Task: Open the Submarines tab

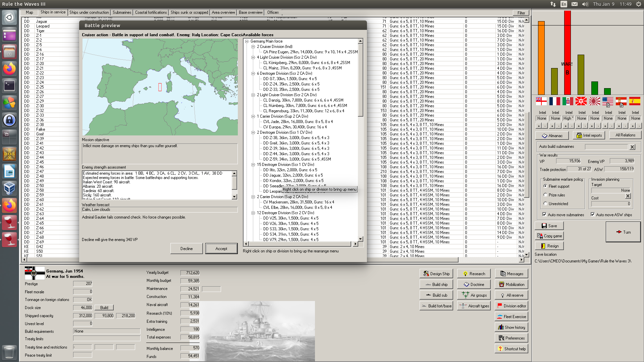Action: point(122,12)
